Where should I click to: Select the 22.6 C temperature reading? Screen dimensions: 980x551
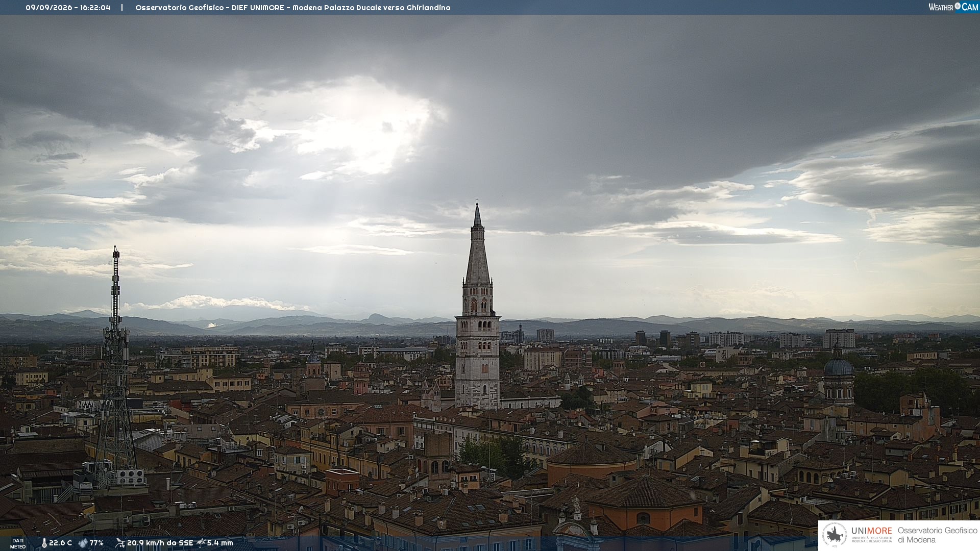click(x=60, y=543)
